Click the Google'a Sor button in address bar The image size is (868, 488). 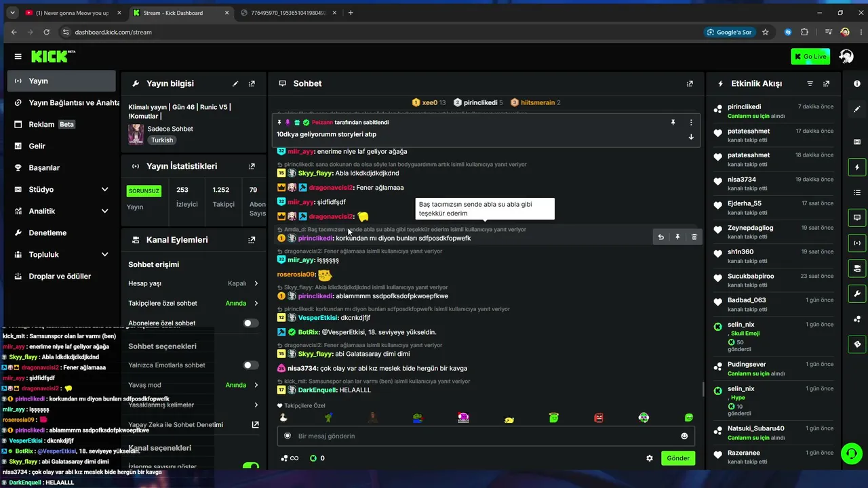pos(729,32)
